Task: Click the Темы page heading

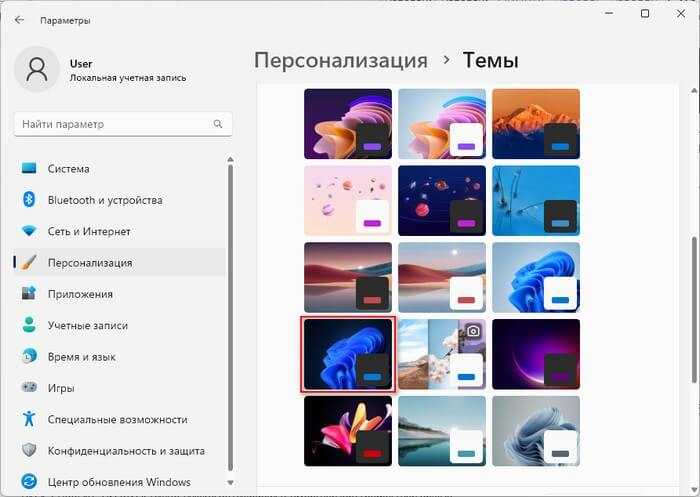Action: (491, 60)
